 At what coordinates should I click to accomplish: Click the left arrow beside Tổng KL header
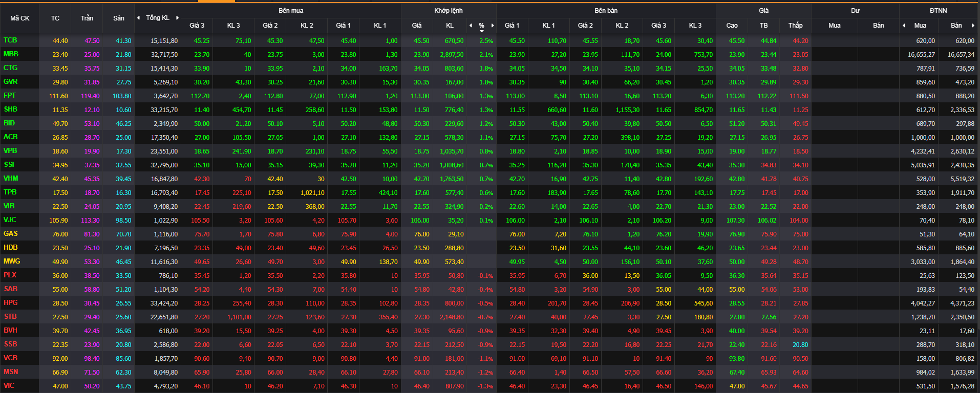click(x=138, y=18)
